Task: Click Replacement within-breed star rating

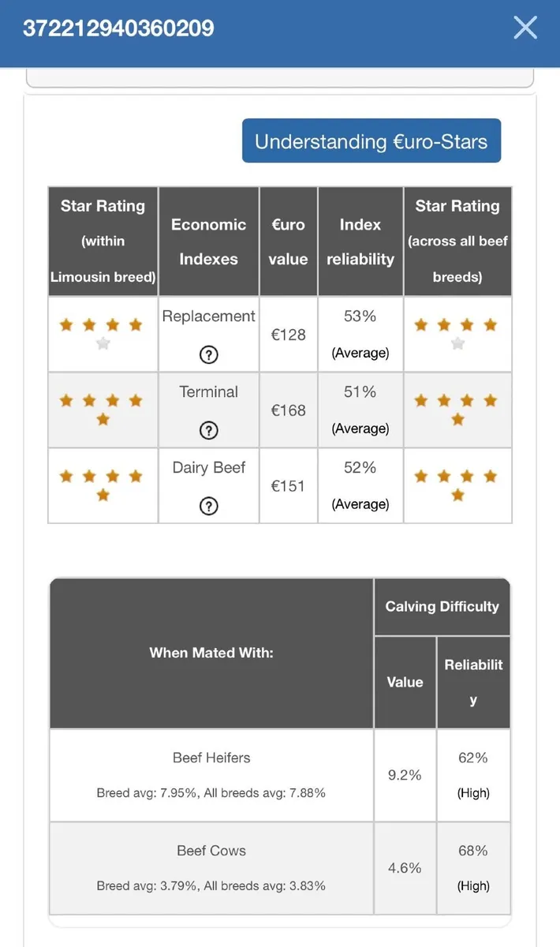Action: [x=103, y=334]
